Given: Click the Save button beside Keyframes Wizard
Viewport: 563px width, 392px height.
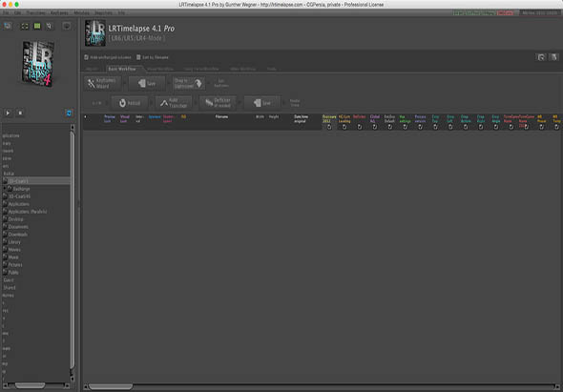Looking at the screenshot, I should (x=147, y=83).
